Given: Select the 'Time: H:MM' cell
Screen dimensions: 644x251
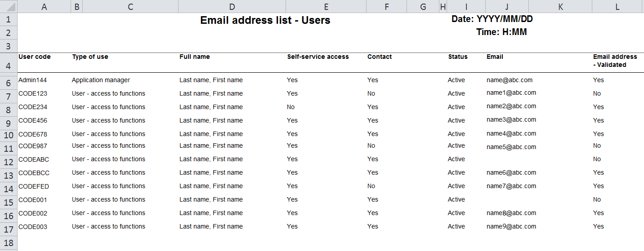Looking at the screenshot, I should pos(501,32).
